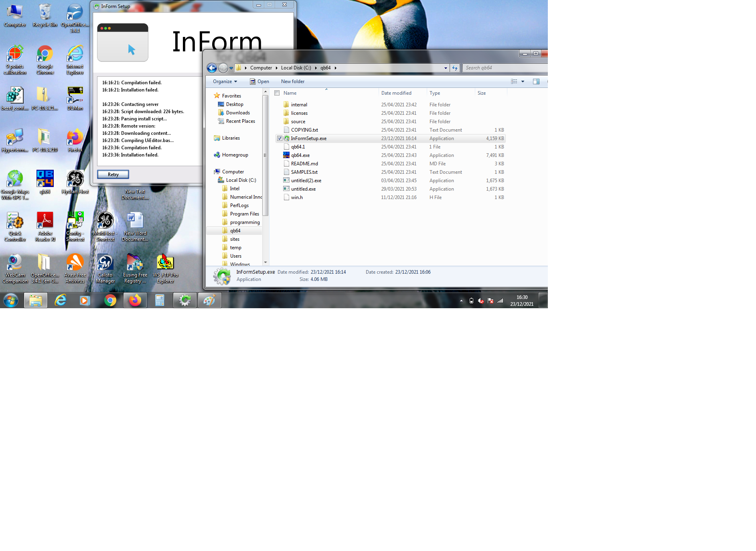756x551 pixels.
Task: Select the New Word Document desktop icon
Action: coord(135,227)
